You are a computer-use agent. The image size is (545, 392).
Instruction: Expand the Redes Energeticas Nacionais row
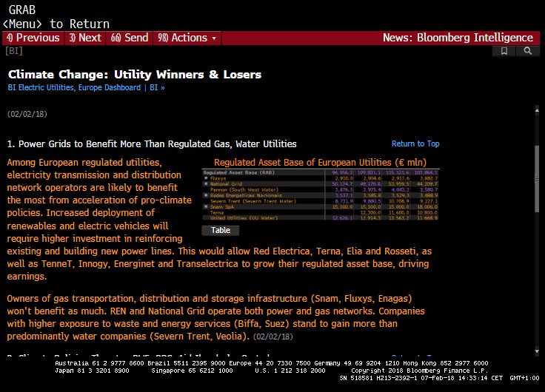click(206, 195)
